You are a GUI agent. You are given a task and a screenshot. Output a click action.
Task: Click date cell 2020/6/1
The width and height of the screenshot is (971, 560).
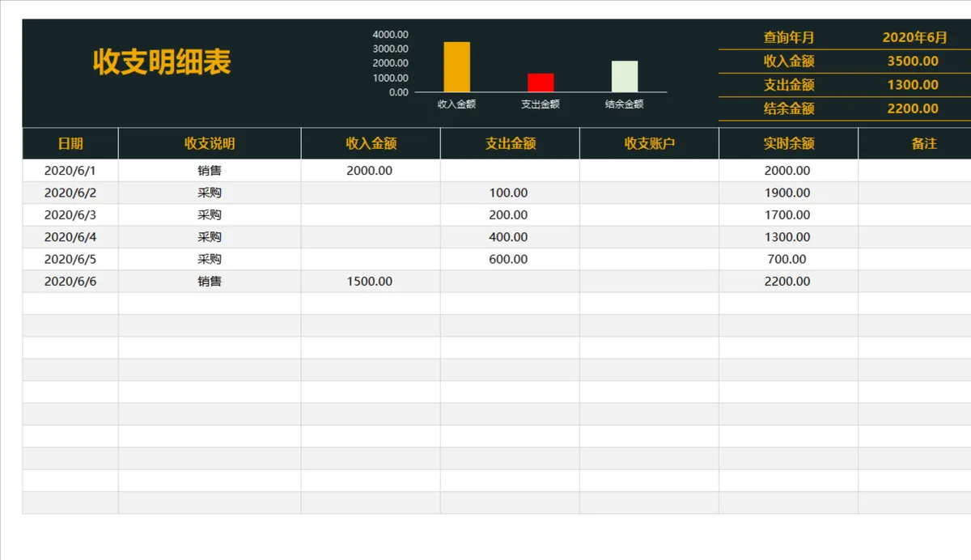point(70,171)
